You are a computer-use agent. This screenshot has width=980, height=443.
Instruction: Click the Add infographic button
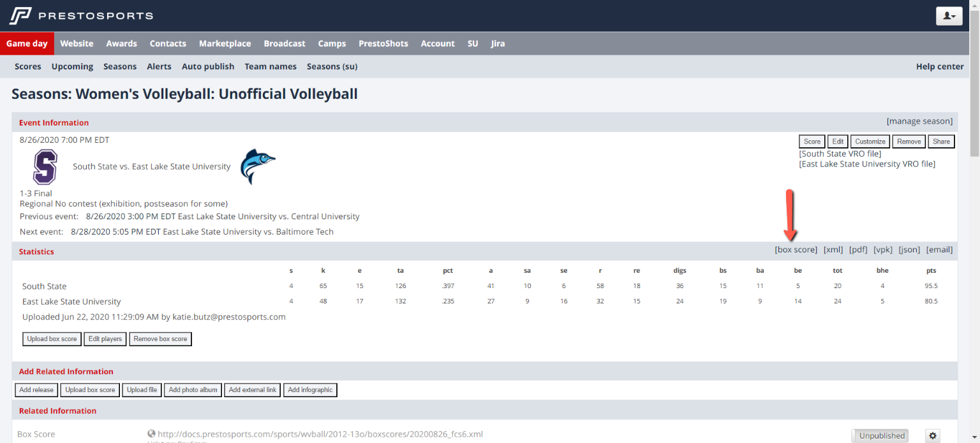pyautogui.click(x=310, y=390)
